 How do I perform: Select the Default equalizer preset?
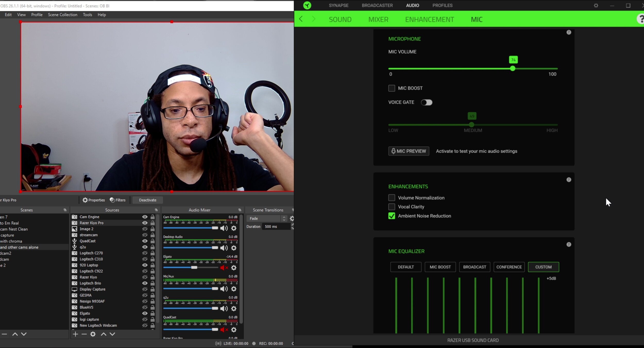[406, 267]
